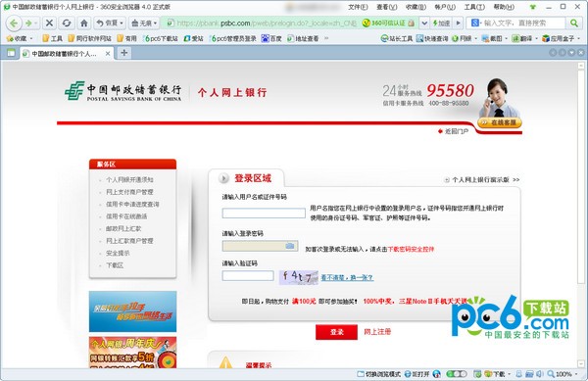Click the red 登录 login button
This screenshot has width=588, height=381.
(336, 332)
